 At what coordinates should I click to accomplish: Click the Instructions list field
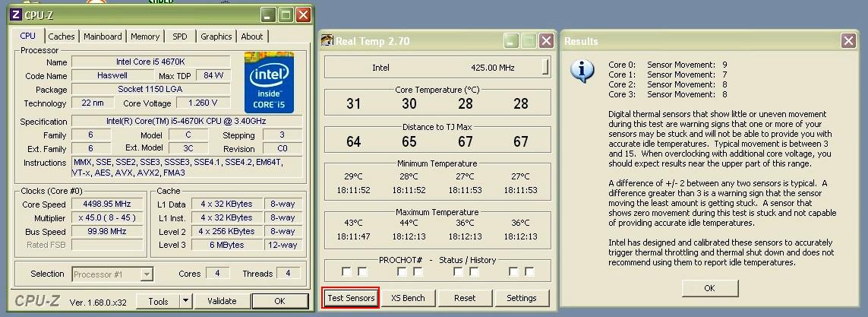click(x=187, y=167)
